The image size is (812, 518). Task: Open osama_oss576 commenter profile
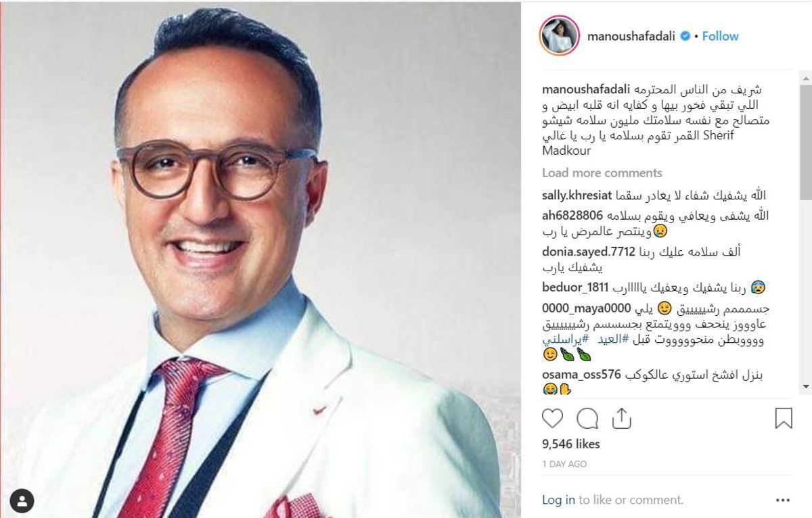(x=581, y=375)
